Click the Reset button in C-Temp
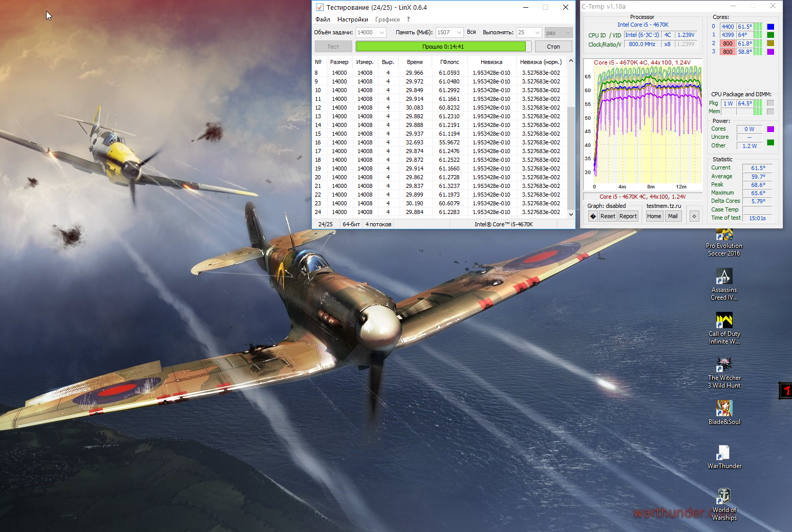The image size is (792, 532). [x=608, y=216]
